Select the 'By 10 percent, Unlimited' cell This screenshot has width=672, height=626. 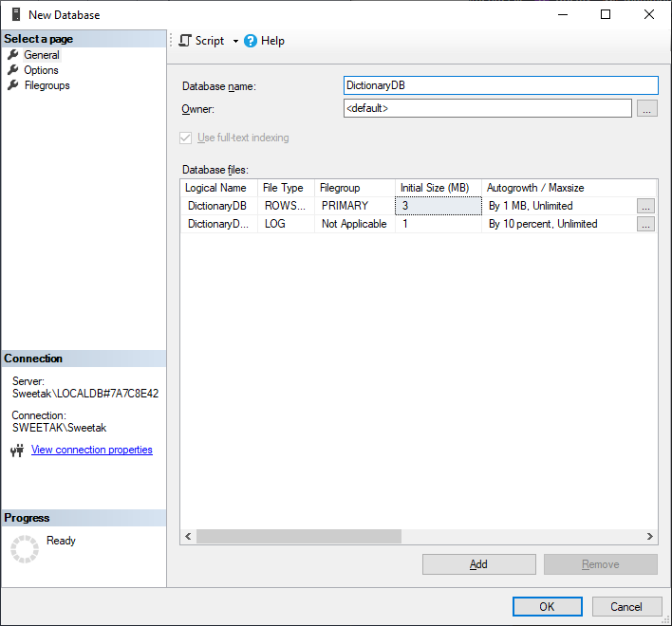(x=559, y=224)
